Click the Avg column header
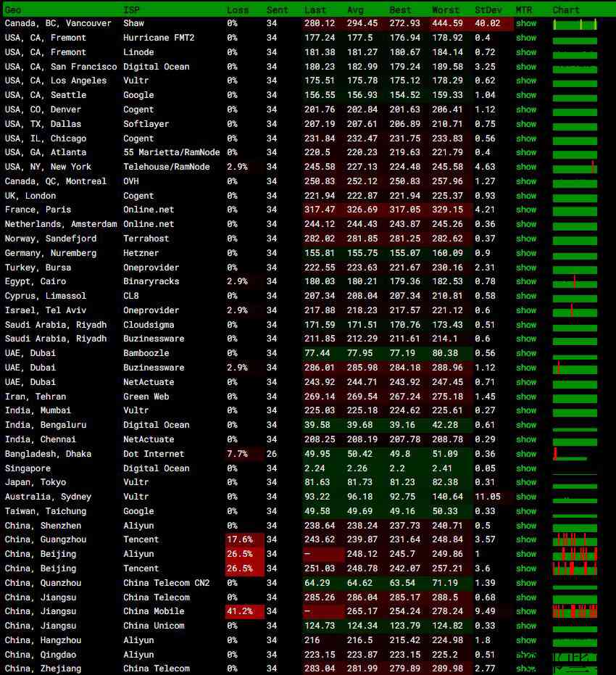Image resolution: width=616 pixels, height=675 pixels. (355, 9)
